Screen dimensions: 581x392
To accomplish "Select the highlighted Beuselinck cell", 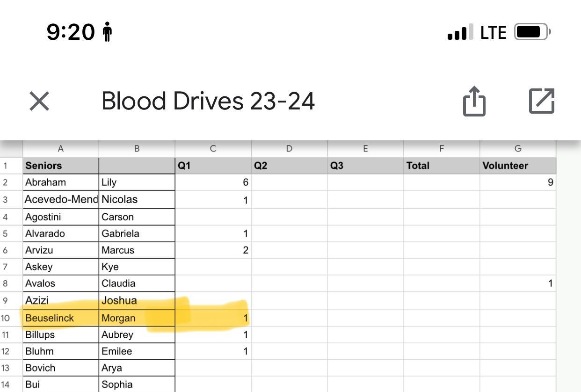I will (61, 318).
